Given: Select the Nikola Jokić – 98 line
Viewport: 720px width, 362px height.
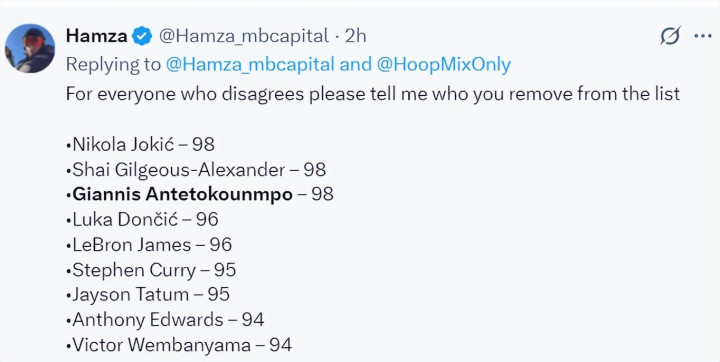Looking at the screenshot, I should pos(140,144).
